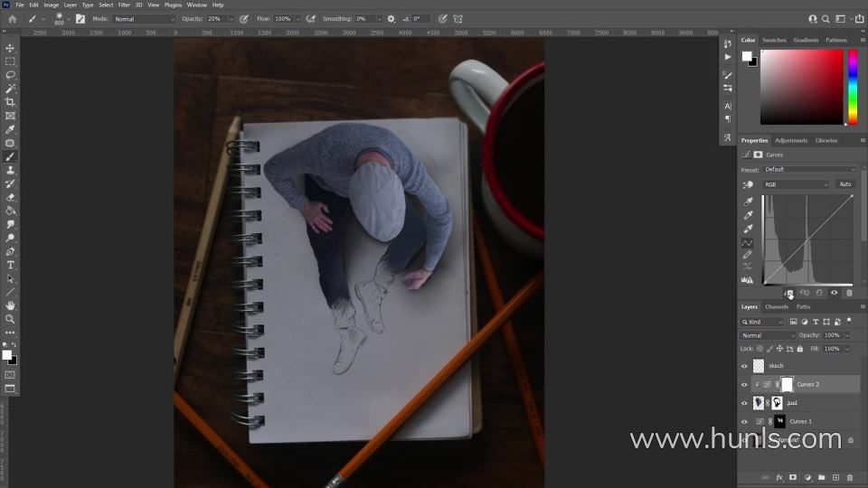Click the on-image targeted adjustment hand icon
This screenshot has width=868, height=488.
748,184
